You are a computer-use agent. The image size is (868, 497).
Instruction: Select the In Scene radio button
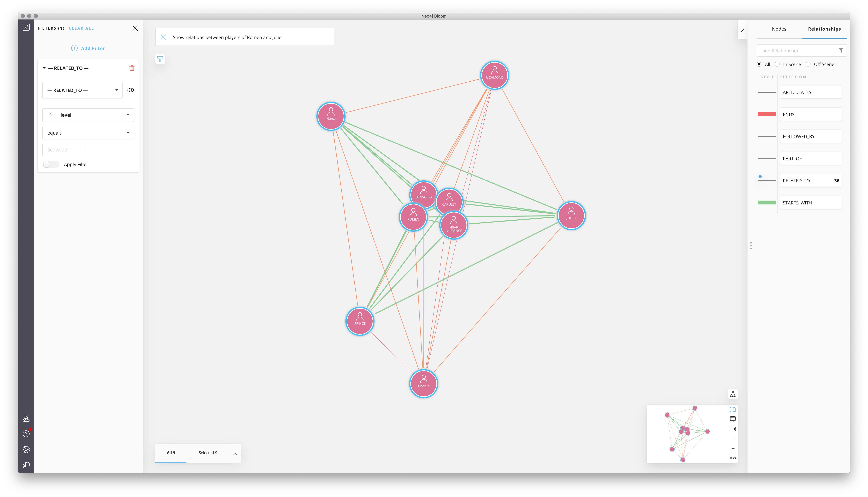[777, 65]
